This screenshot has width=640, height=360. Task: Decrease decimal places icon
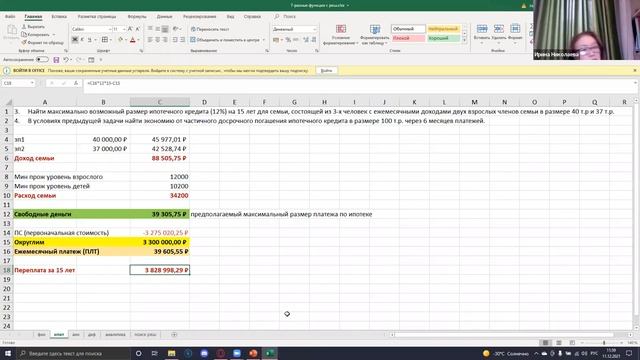pos(313,40)
